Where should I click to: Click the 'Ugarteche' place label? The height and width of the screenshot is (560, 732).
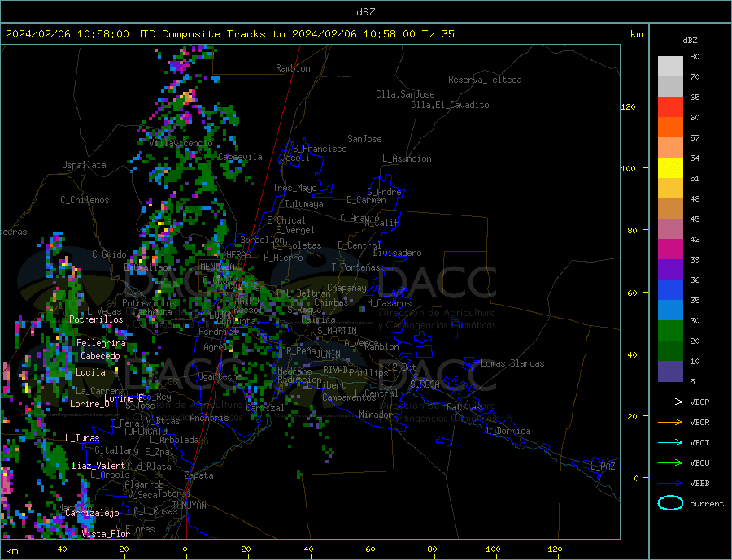[220, 376]
